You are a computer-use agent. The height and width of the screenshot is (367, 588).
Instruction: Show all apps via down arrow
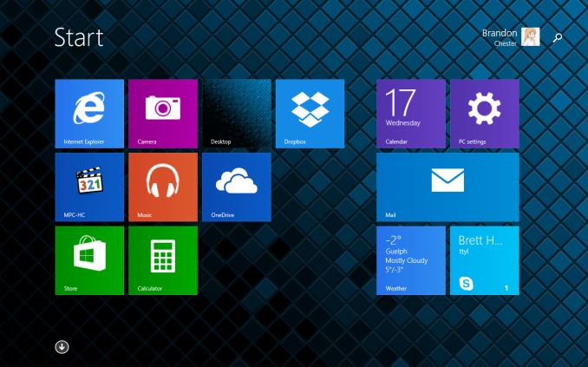(x=62, y=347)
